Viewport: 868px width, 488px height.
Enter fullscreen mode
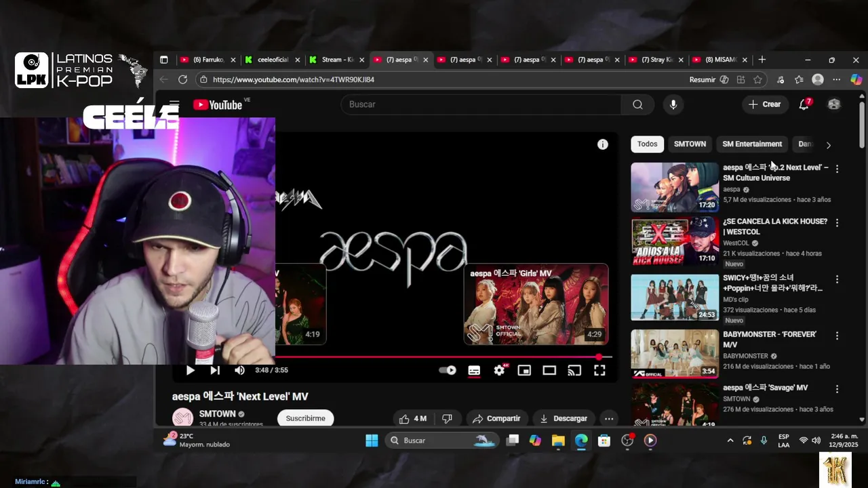click(x=599, y=370)
